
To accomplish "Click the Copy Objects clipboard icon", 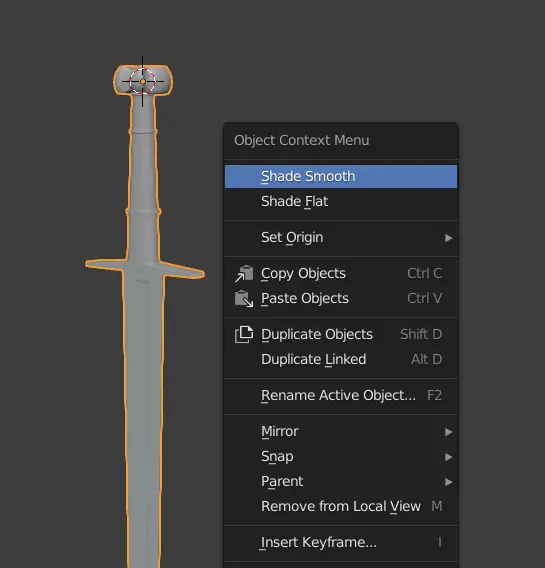I will click(244, 273).
